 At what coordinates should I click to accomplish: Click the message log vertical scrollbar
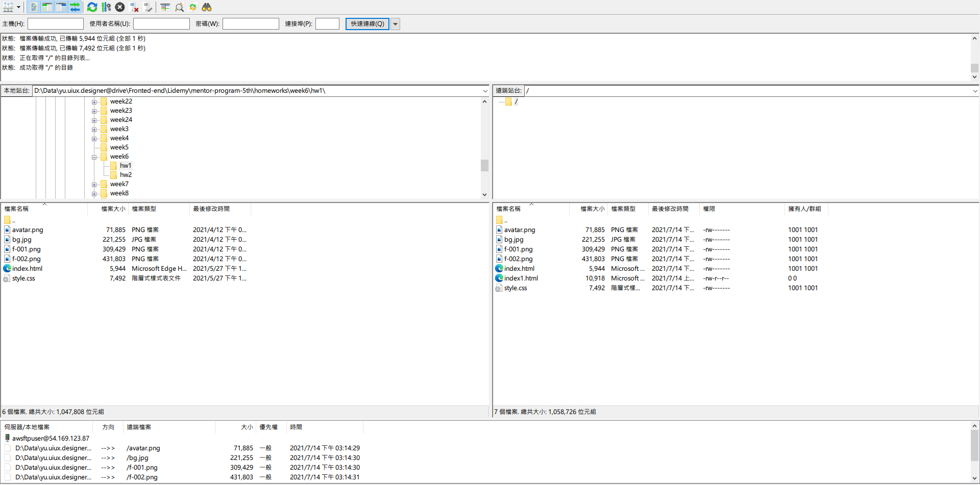click(974, 58)
